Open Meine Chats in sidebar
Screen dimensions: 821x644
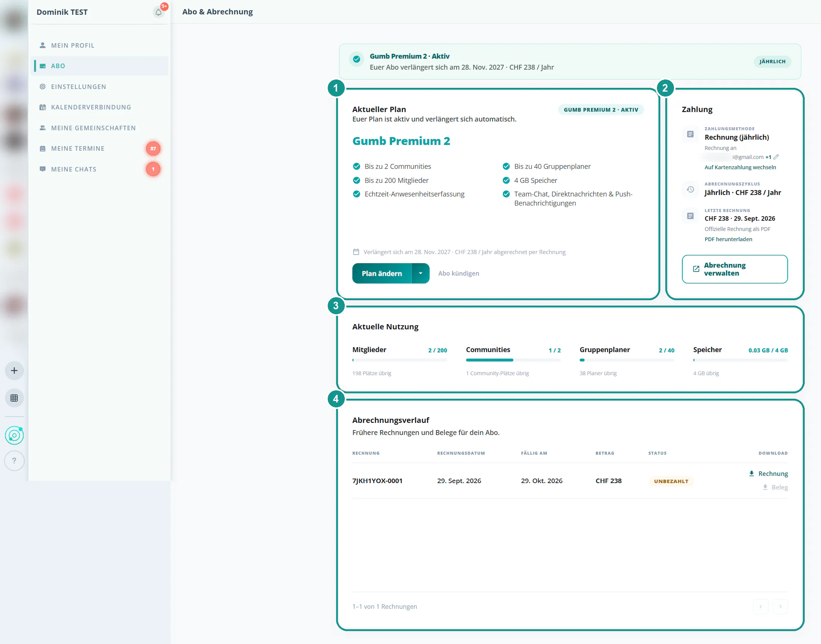click(100, 169)
